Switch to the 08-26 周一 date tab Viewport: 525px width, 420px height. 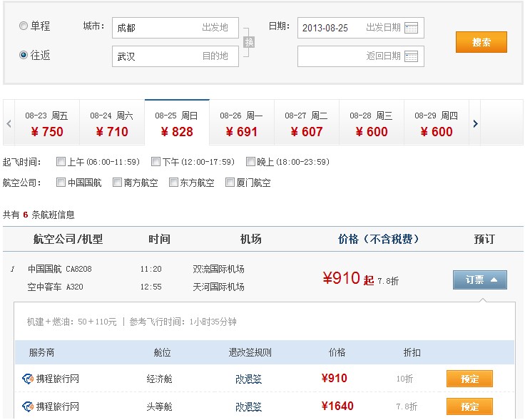tap(241, 123)
